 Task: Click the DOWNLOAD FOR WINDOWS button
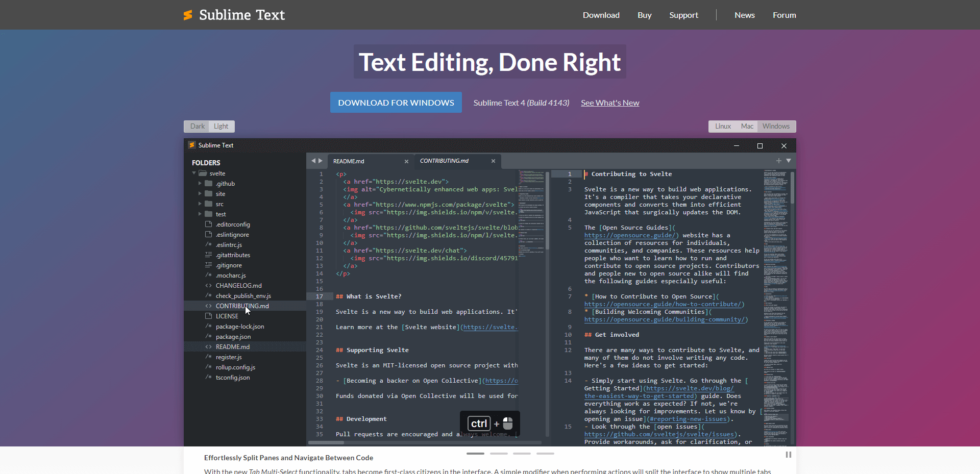tap(396, 102)
